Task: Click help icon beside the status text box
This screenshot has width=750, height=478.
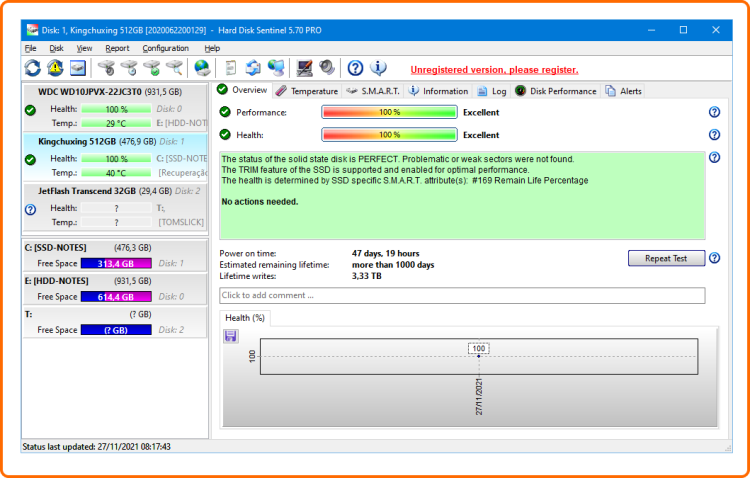Action: pos(714,157)
